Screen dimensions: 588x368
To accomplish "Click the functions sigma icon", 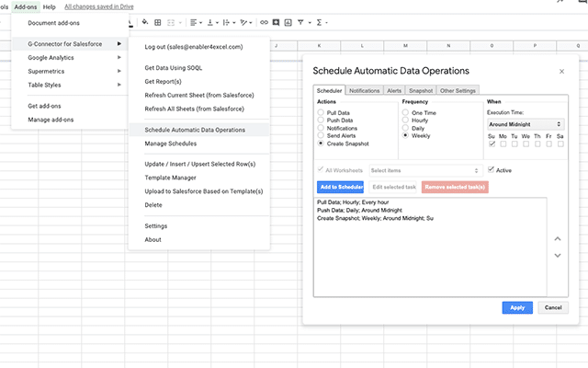I will [319, 22].
